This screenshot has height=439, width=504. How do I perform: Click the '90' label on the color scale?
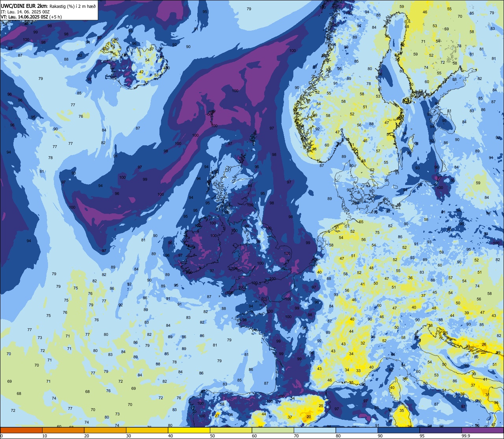(380, 436)
